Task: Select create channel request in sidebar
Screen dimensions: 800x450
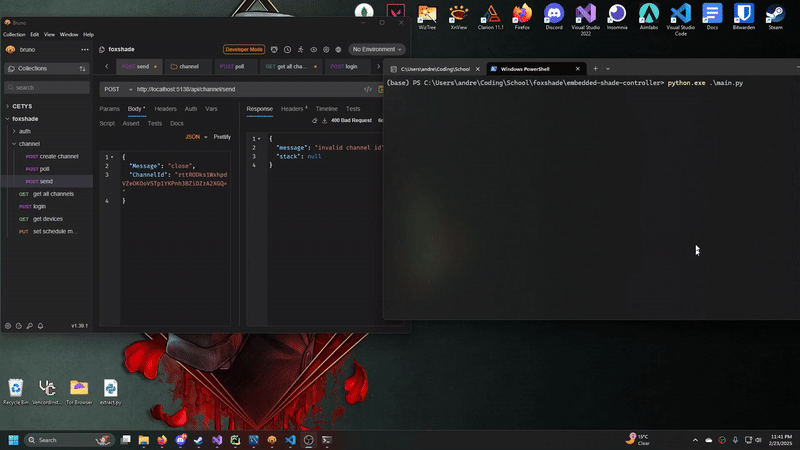Action: pyautogui.click(x=52, y=157)
